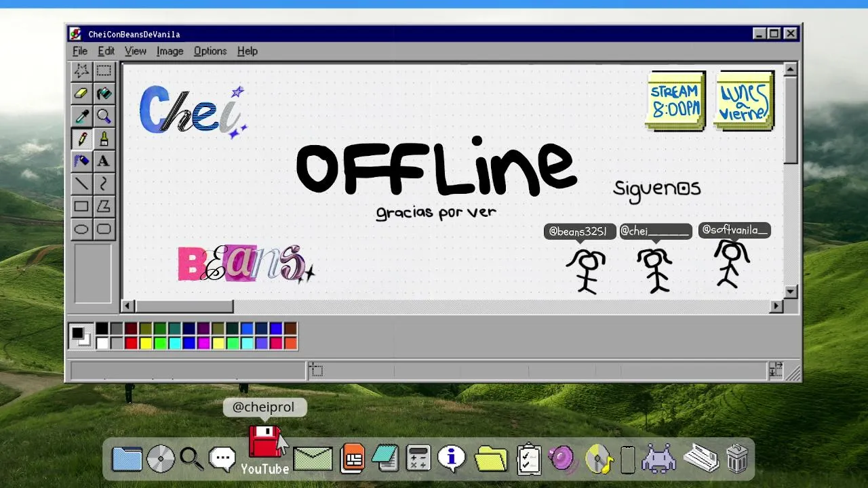Click the STREAM 8:00PM sticky note
The width and height of the screenshot is (868, 488).
675,100
